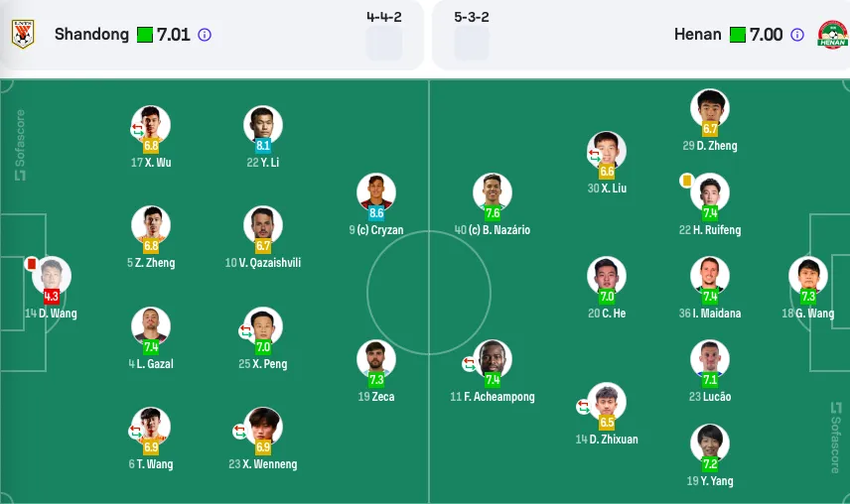Select Cryzan's player photo
The height and width of the screenshot is (504, 850).
376,191
